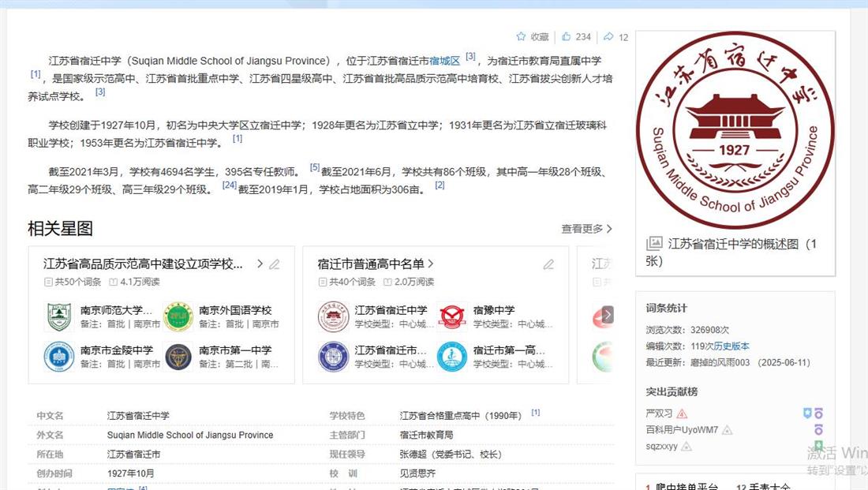Like the article with thumbs-up icon
Screen dimensions: 868x490
click(x=566, y=36)
